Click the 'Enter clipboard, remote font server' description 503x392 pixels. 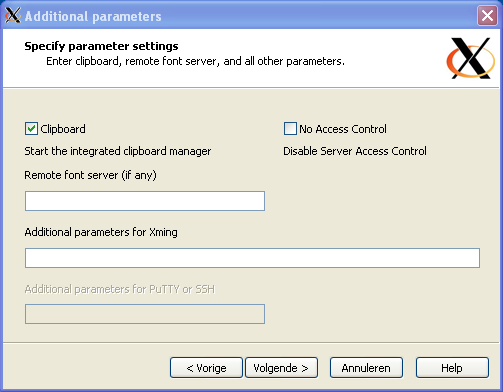195,61
